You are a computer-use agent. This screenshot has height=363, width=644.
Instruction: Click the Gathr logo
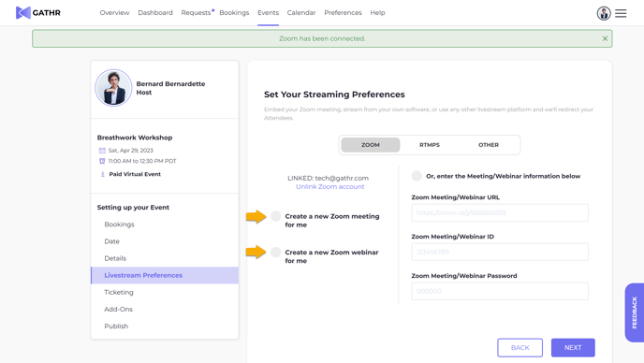pos(37,13)
